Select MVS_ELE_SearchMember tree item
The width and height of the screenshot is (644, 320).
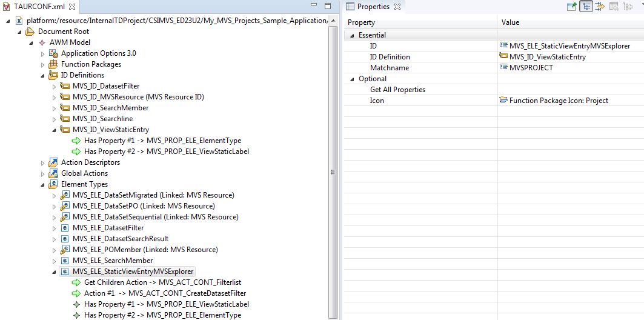coord(113,261)
